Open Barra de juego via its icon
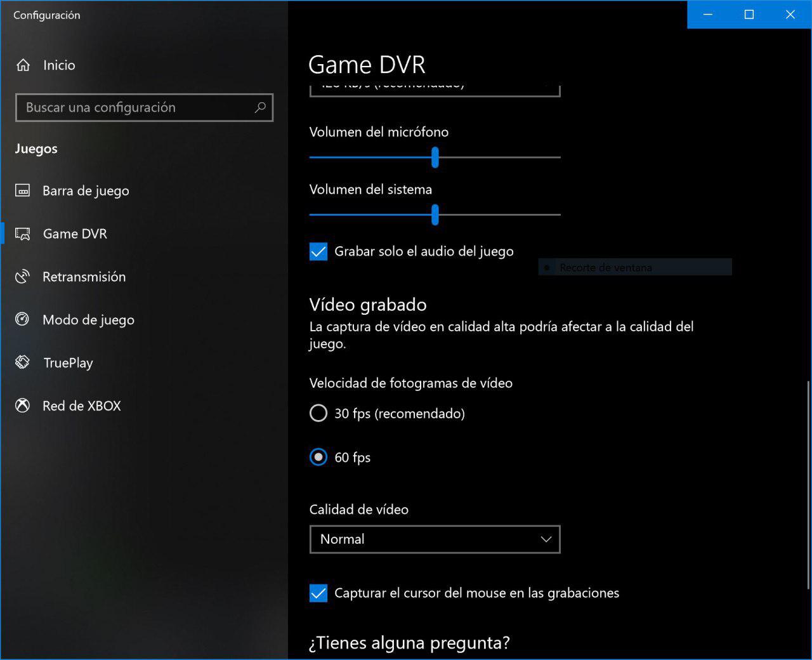812x660 pixels. click(x=23, y=190)
